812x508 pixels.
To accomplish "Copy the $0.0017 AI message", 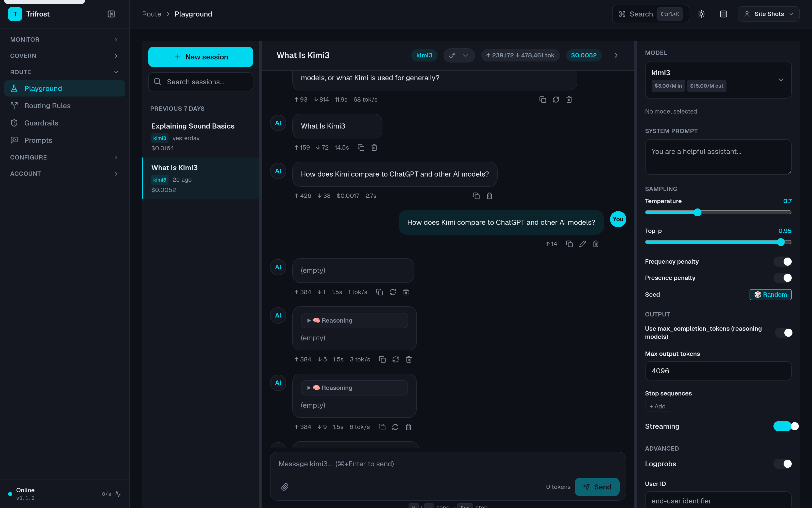I will point(476,196).
